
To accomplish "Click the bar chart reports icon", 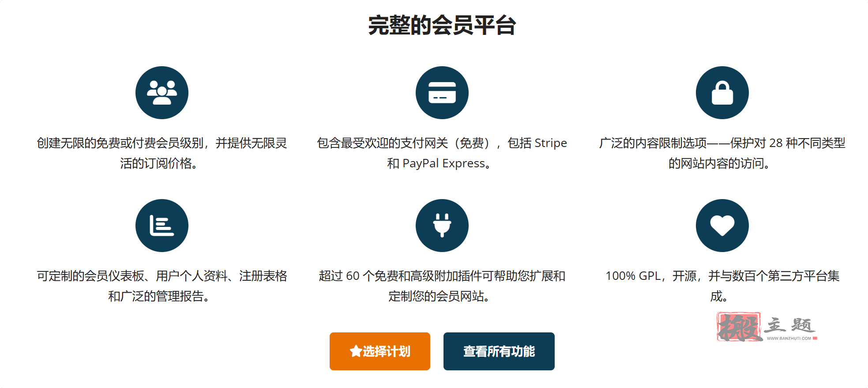I will point(162,226).
